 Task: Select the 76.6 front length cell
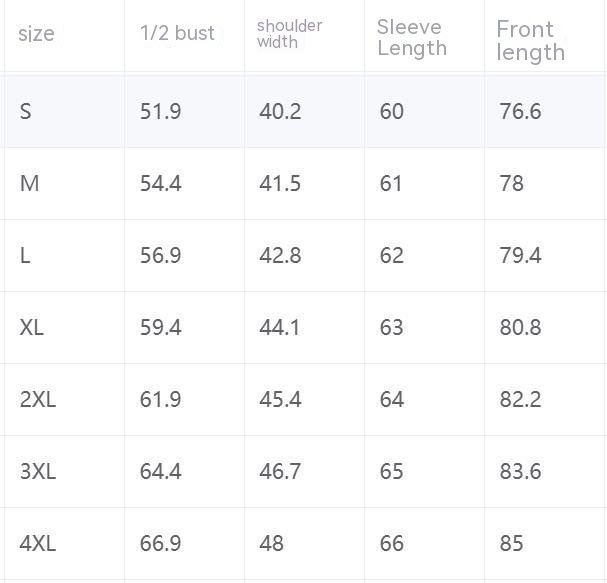[520, 111]
